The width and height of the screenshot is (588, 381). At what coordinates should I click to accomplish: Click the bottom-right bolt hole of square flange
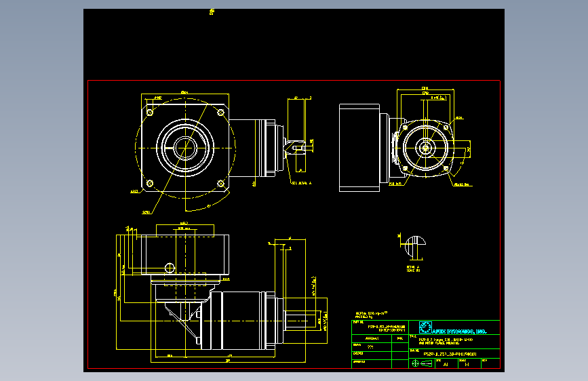coord(221,183)
